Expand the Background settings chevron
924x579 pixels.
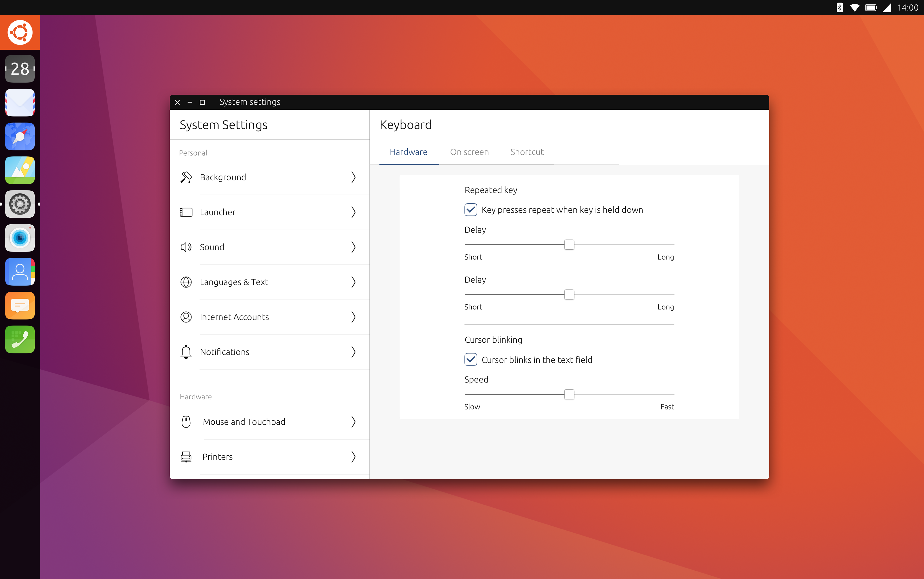click(353, 177)
